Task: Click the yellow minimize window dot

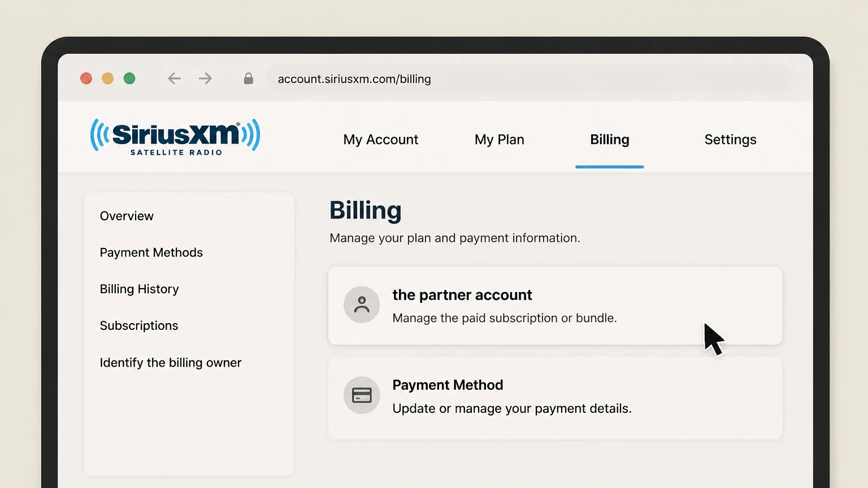Action: tap(107, 79)
